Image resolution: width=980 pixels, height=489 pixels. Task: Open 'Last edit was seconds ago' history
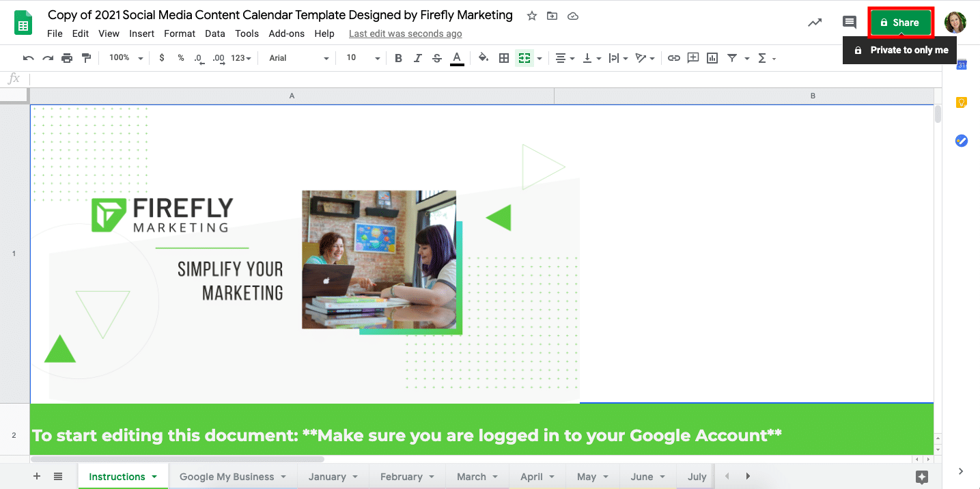pyautogui.click(x=405, y=33)
